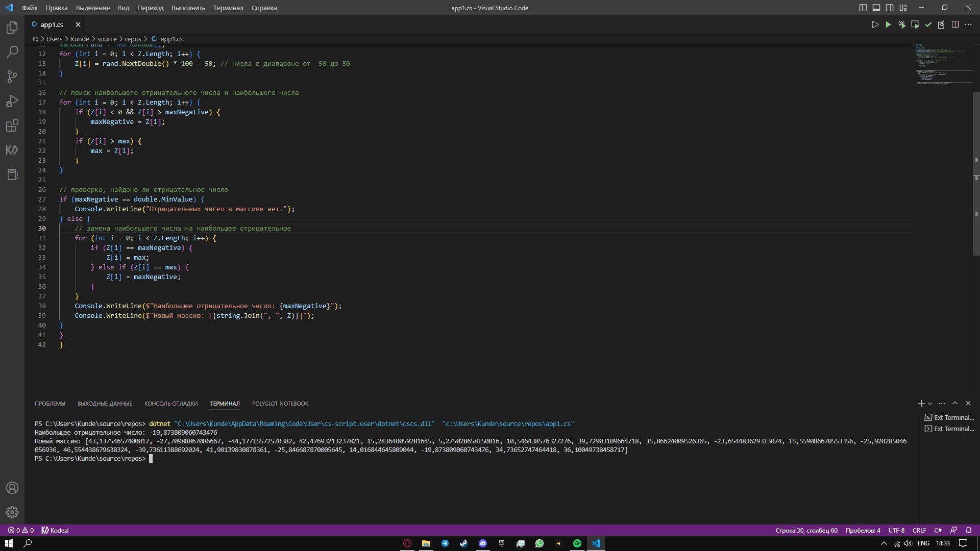The height and width of the screenshot is (551, 980).
Task: Toggle the bottom panel layout button
Action: point(876,8)
